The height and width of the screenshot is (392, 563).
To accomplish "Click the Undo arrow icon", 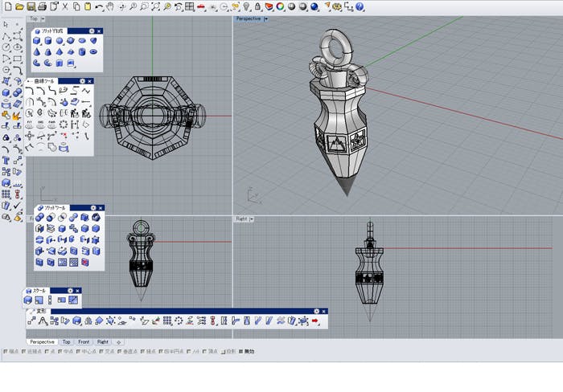I will [99, 6].
